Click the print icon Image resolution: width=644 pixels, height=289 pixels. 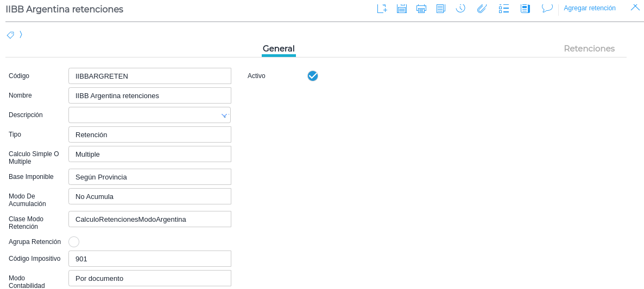coord(421,8)
